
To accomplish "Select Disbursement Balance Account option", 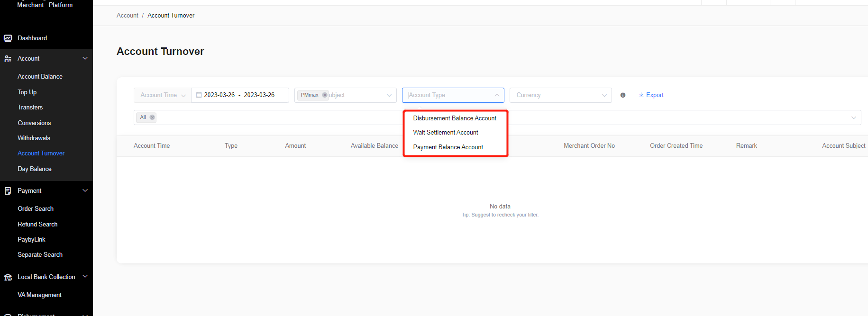I will [x=455, y=118].
